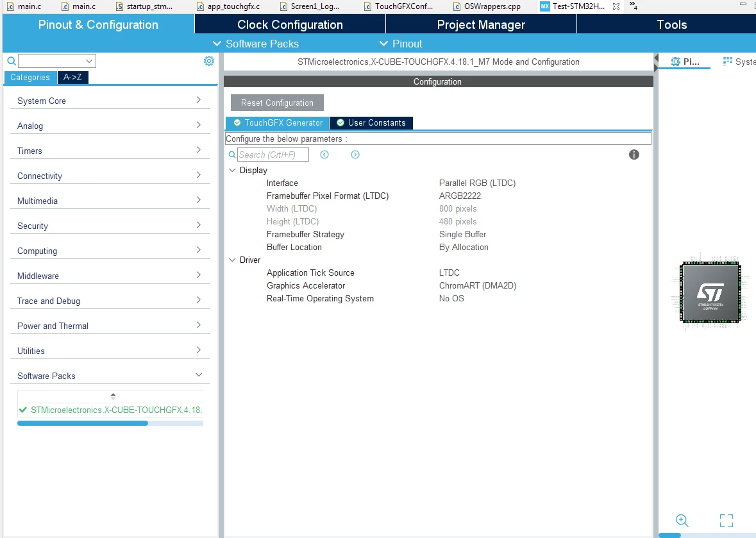Click the search magnifier icon in left panel

pos(12,61)
